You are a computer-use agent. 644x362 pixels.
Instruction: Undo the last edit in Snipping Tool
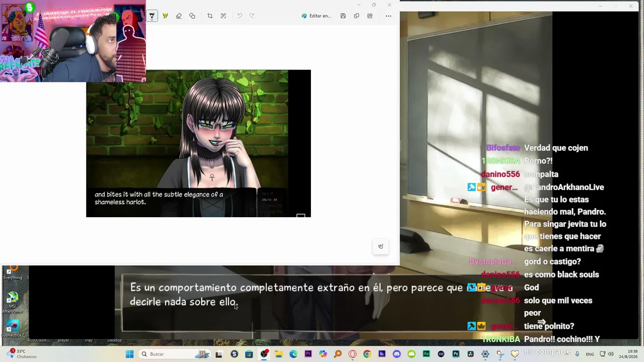click(239, 16)
